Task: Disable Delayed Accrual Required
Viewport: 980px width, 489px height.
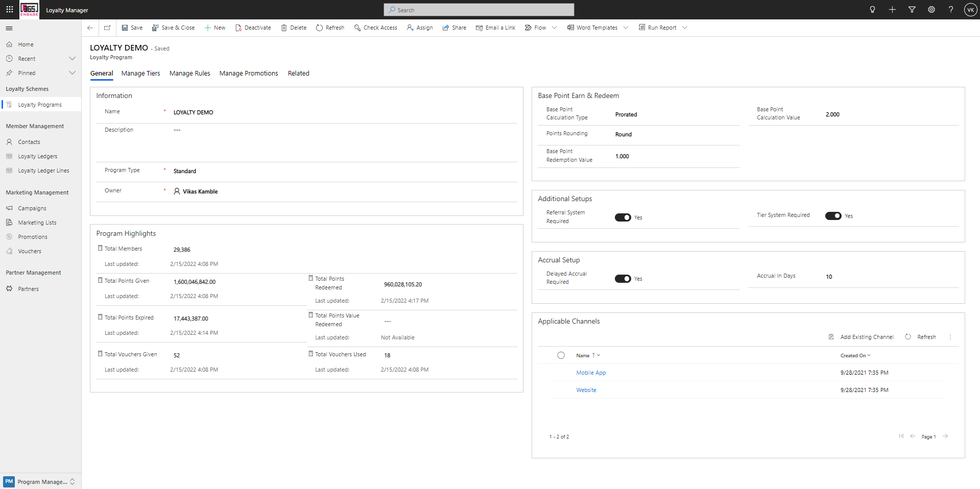Action: point(623,279)
